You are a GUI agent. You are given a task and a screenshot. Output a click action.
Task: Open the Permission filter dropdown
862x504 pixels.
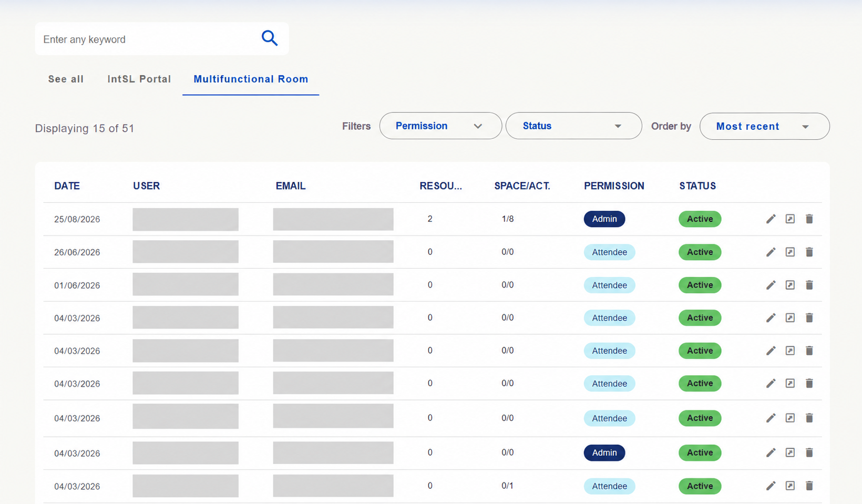coord(440,126)
